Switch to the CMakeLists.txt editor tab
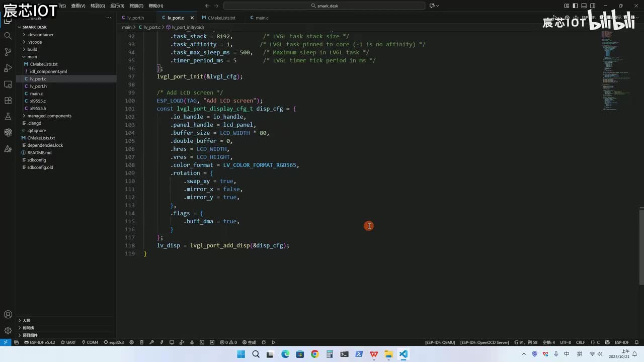The image size is (644, 362). click(218, 18)
